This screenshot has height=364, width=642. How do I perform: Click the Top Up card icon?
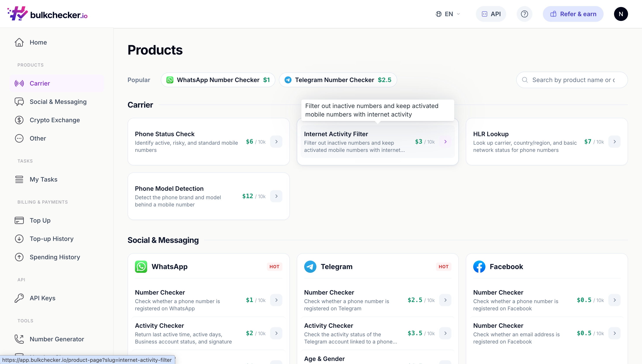19,220
